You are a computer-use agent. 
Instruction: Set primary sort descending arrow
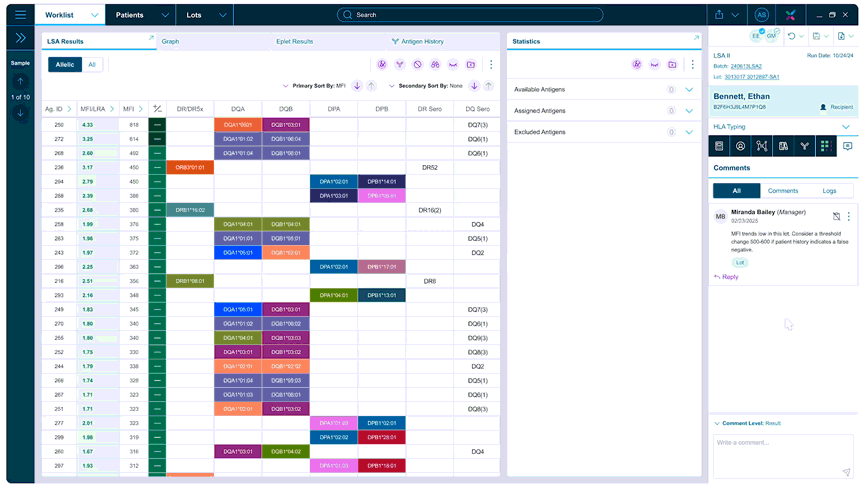tap(357, 86)
